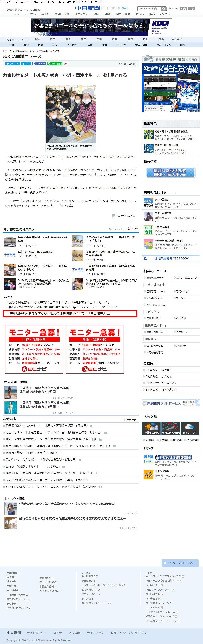Screen dimensions: 203x644
Task: Open 動画 category menu
Action: [183, 45]
